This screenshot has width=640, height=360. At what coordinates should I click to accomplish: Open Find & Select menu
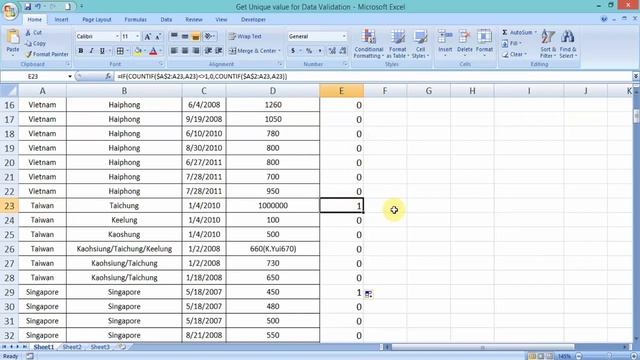568,44
